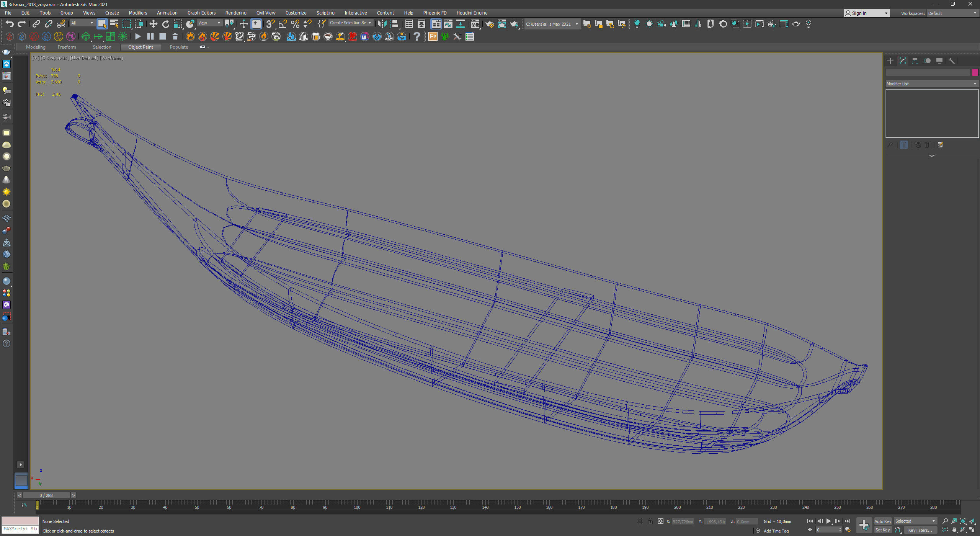The height and width of the screenshot is (536, 980).
Task: Click the Undo arrow icon
Action: pyautogui.click(x=9, y=24)
